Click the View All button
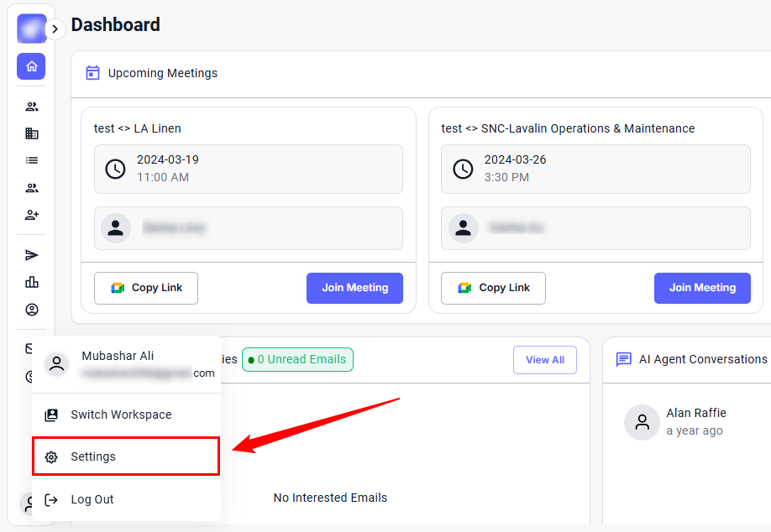This screenshot has width=771, height=532. (x=544, y=360)
